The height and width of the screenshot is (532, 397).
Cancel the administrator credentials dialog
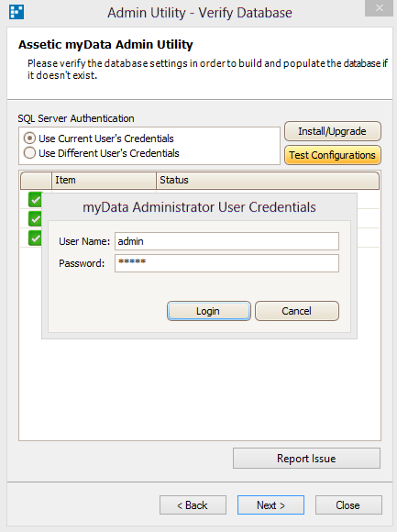tap(297, 311)
